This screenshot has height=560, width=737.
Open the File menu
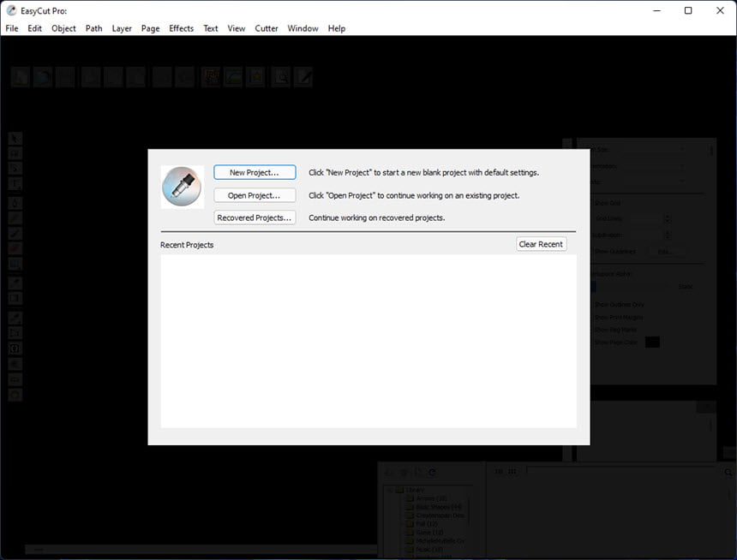[x=12, y=28]
